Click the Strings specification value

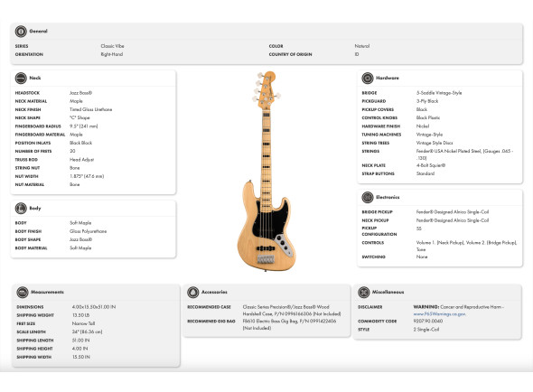(x=464, y=154)
